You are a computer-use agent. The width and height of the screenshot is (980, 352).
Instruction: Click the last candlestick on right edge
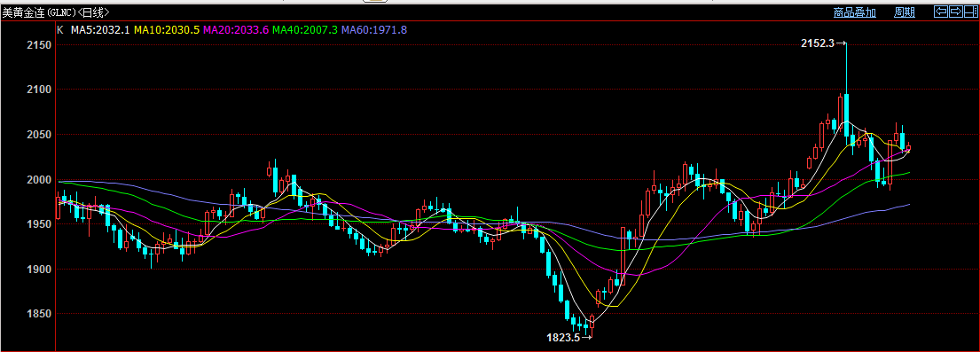tap(908, 147)
